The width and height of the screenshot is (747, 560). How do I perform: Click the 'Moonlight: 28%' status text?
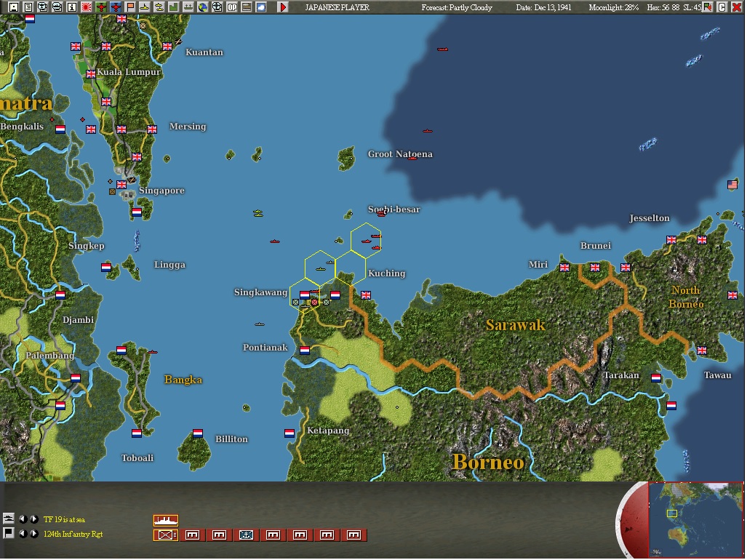coord(614,7)
